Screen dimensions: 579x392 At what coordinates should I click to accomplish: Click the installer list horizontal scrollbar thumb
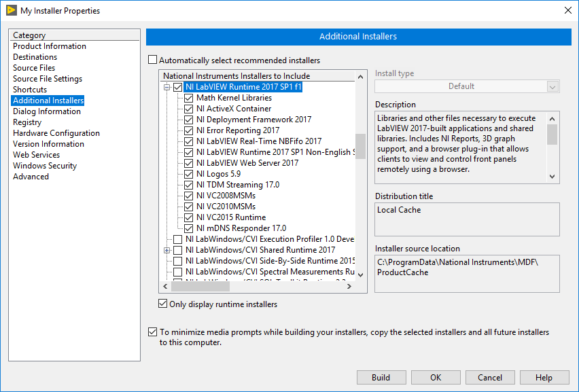click(201, 286)
